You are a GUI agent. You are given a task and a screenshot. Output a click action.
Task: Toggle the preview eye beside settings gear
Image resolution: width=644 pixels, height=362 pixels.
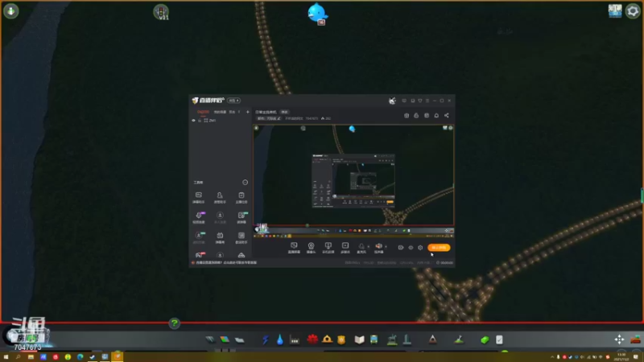pos(411,248)
